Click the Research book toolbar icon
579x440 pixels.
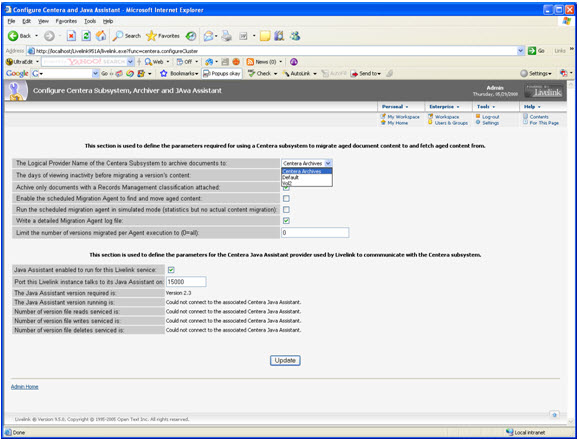[x=280, y=36]
